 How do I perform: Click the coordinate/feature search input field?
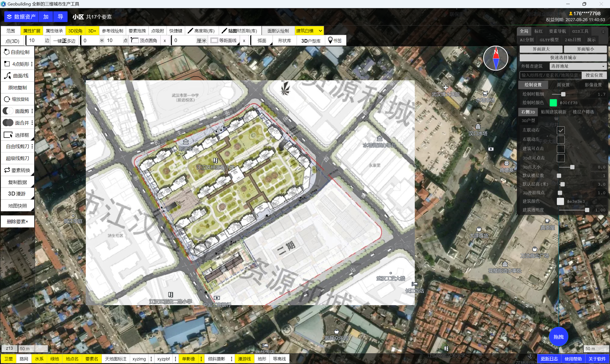[x=550, y=75]
